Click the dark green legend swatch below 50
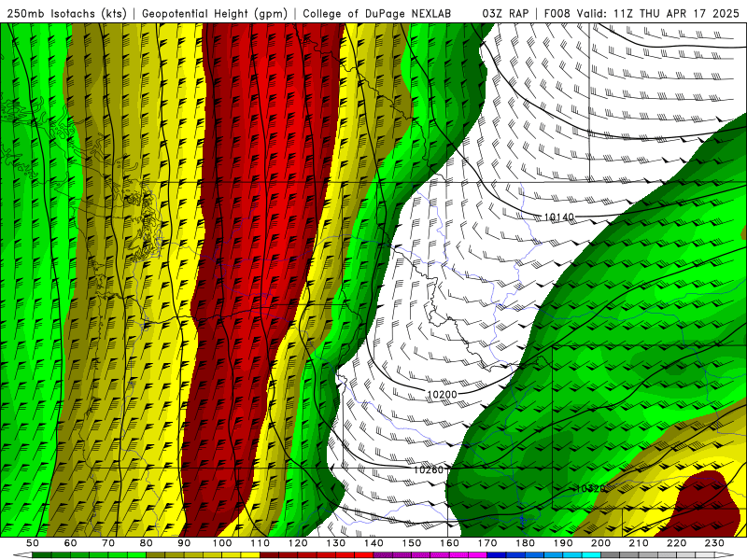The image size is (747, 560). 42,555
